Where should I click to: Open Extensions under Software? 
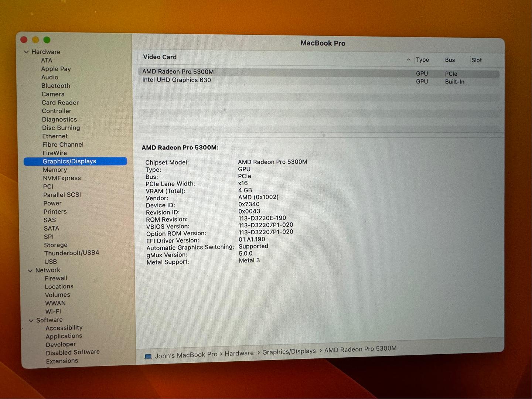click(62, 361)
